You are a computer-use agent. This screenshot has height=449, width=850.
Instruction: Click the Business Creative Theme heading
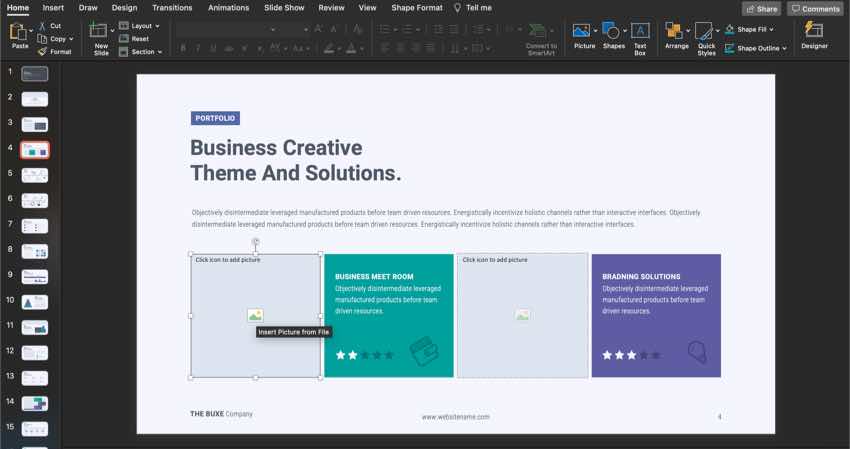[x=295, y=160]
